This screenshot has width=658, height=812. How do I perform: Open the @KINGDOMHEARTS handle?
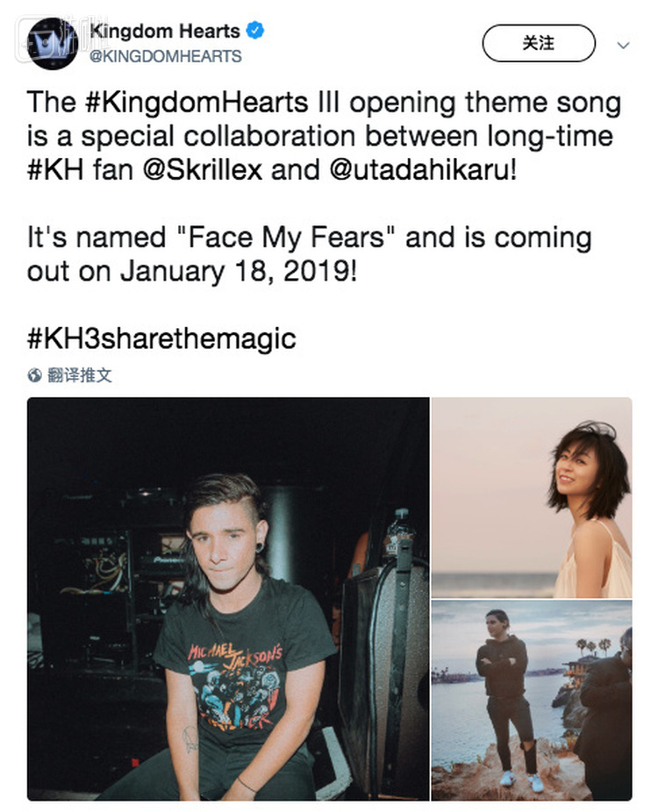click(x=165, y=56)
